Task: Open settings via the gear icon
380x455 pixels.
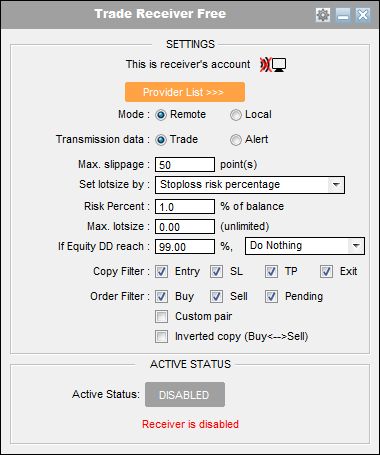Action: [x=323, y=15]
